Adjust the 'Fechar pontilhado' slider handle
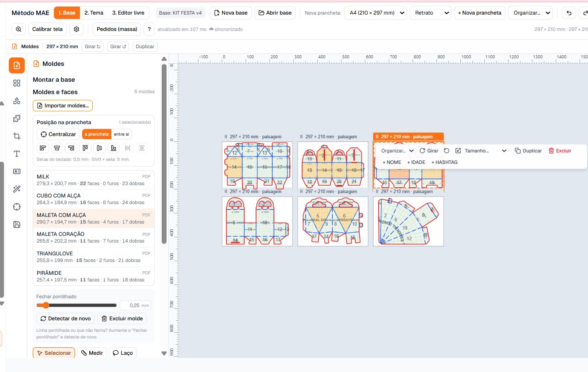The width and height of the screenshot is (588, 372). (46, 305)
